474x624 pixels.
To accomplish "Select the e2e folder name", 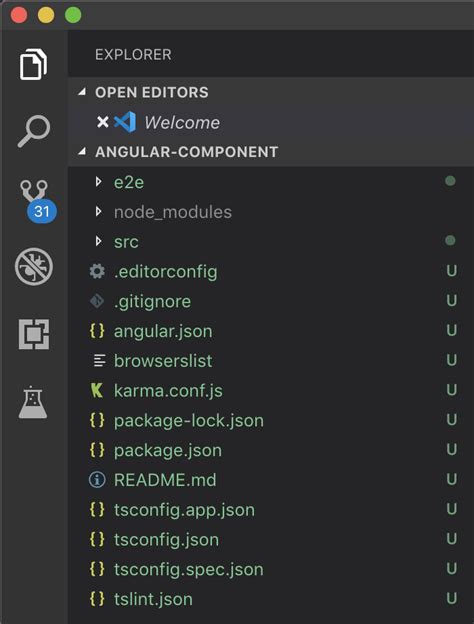I will pyautogui.click(x=129, y=182).
